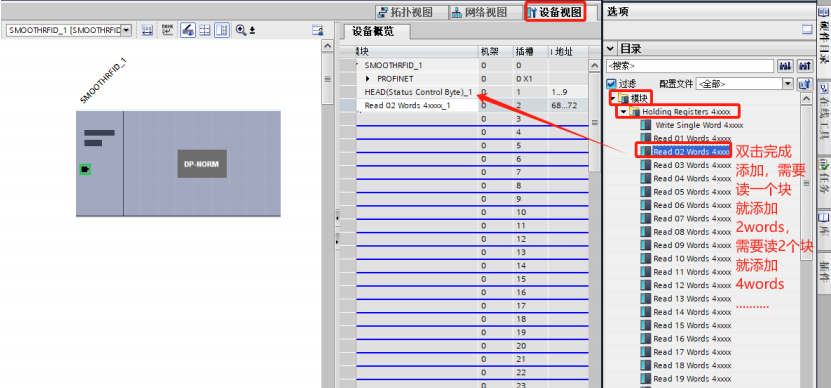
Task: Collapse the 模块 folder in catalog tree
Action: (613, 99)
